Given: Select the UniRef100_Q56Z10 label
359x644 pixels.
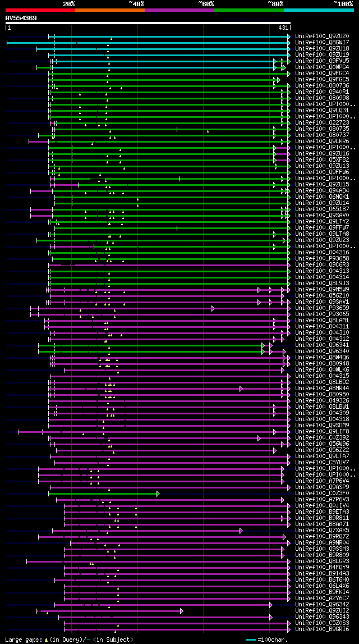Looking at the screenshot, I should click(x=322, y=296).
